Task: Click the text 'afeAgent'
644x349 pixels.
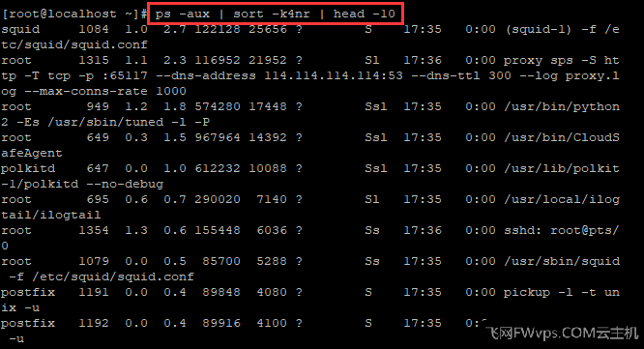Action: click(32, 154)
